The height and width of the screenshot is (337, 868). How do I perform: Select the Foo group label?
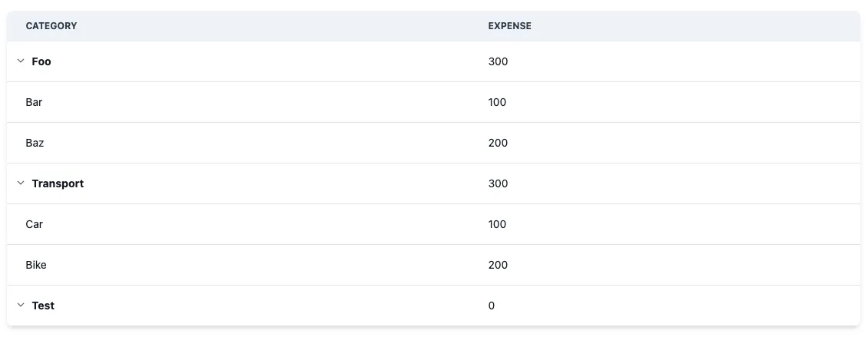(41, 61)
